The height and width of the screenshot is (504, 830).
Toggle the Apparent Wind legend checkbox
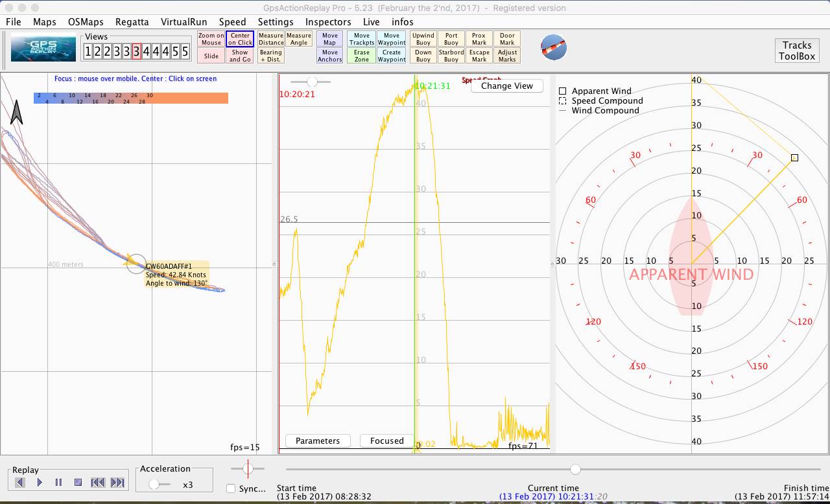[x=563, y=91]
